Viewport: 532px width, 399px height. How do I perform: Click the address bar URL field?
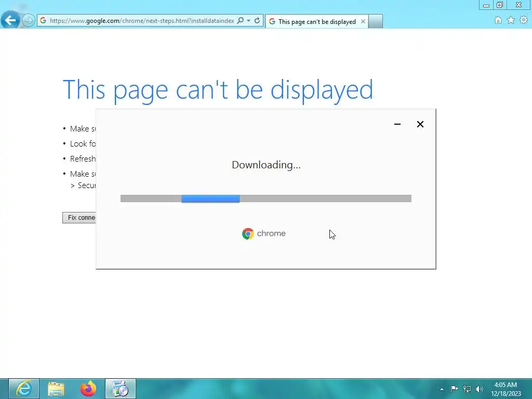point(142,21)
